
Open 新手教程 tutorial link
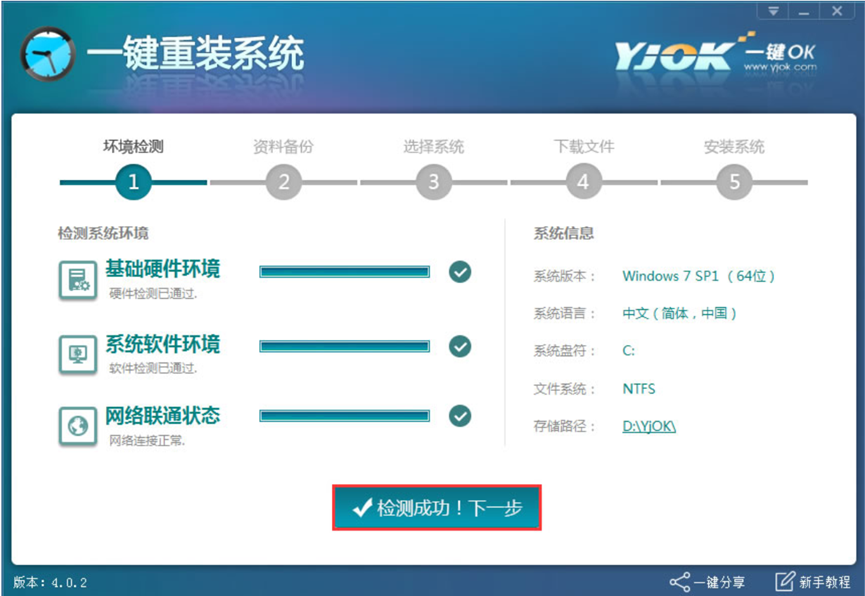click(x=825, y=582)
